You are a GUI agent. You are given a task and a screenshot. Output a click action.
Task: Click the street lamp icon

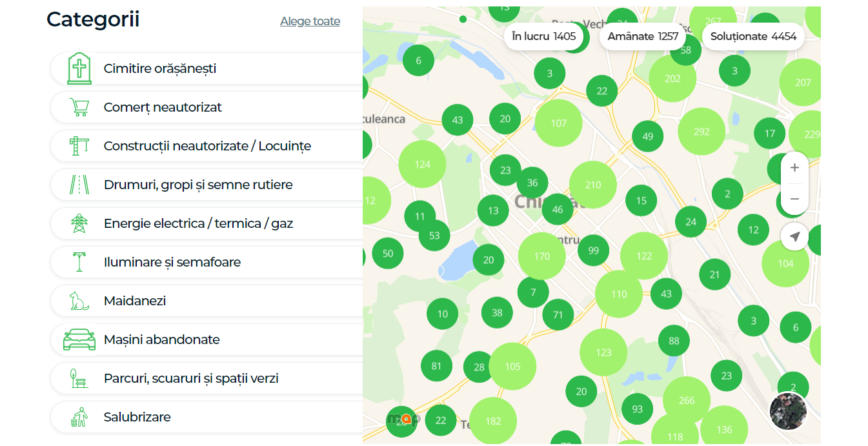[79, 262]
